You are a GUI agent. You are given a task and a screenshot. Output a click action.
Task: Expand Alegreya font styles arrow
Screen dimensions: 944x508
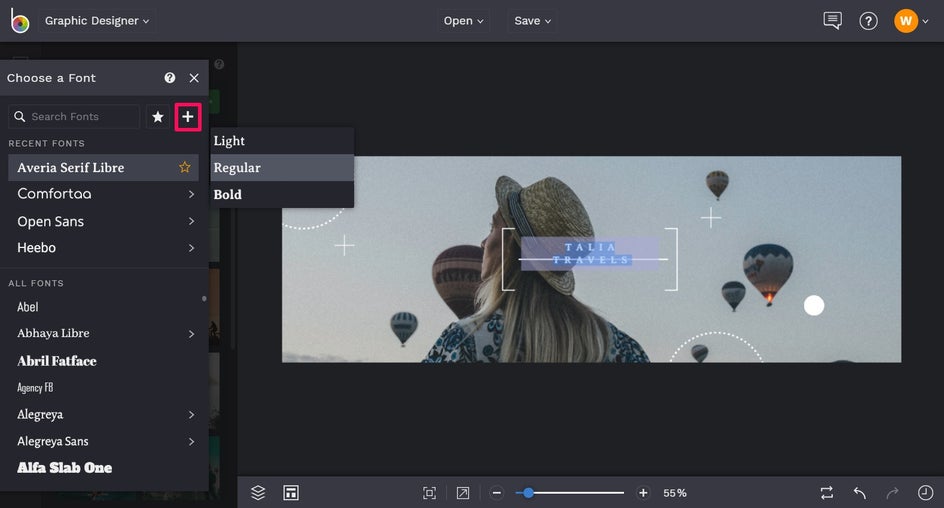[x=191, y=414]
